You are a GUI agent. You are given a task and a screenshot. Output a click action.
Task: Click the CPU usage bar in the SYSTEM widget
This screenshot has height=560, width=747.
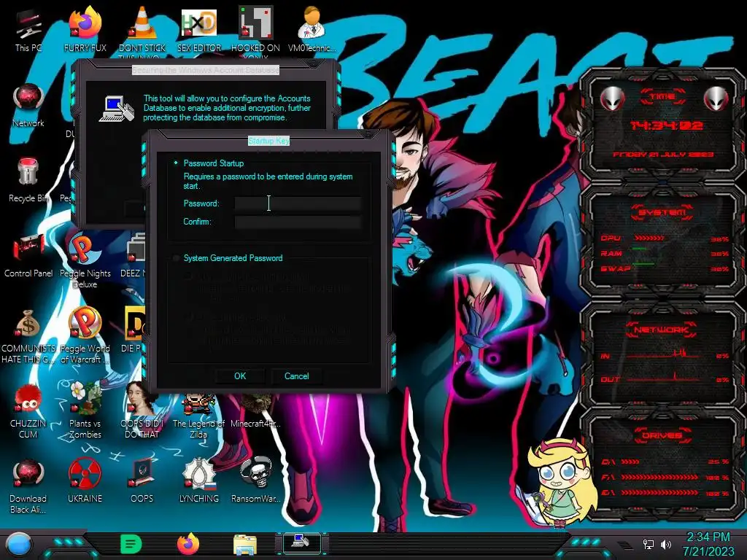click(x=649, y=238)
